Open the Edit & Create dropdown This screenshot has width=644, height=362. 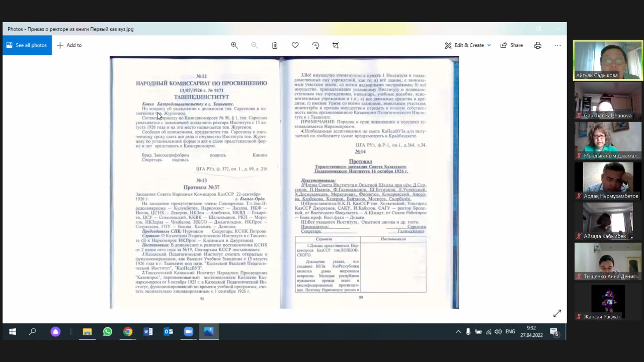pos(468,45)
